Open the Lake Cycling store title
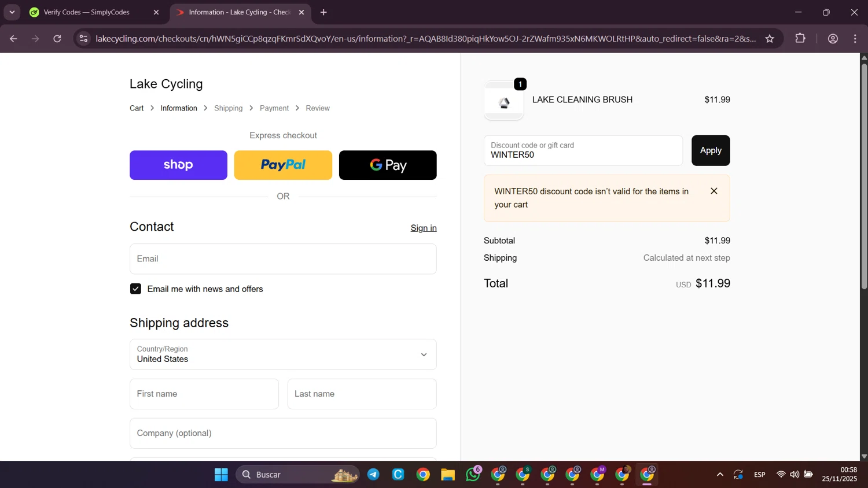Viewport: 868px width, 488px height. 166,84
